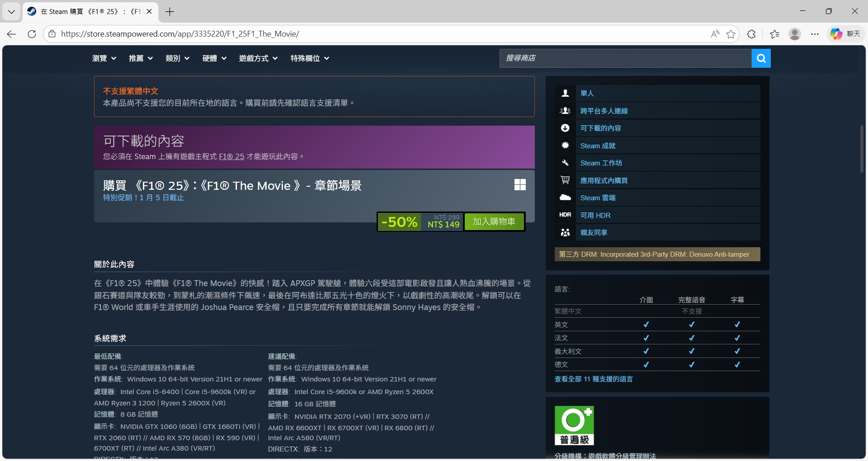
Task: Click the Steam Cloud icon in features list
Action: click(565, 198)
